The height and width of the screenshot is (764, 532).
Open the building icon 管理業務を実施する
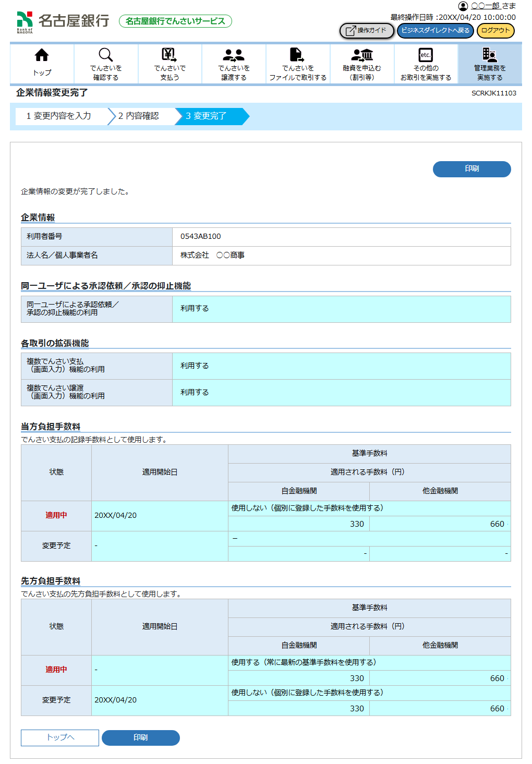tap(489, 55)
